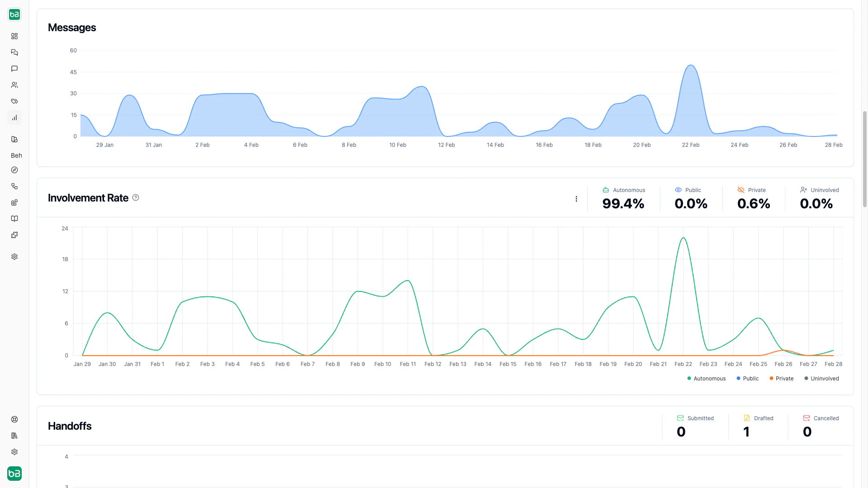Click the contacts/people icon
Viewport: 868px width, 488px height.
[14, 85]
